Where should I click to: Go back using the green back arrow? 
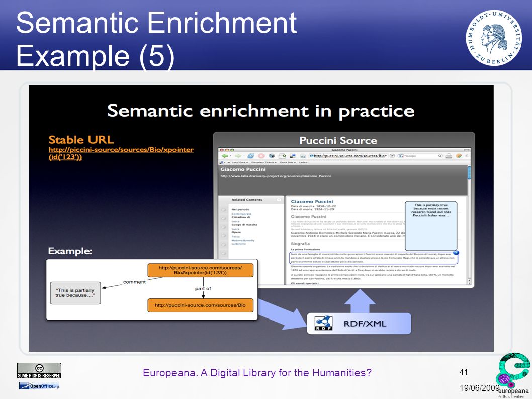pos(225,156)
